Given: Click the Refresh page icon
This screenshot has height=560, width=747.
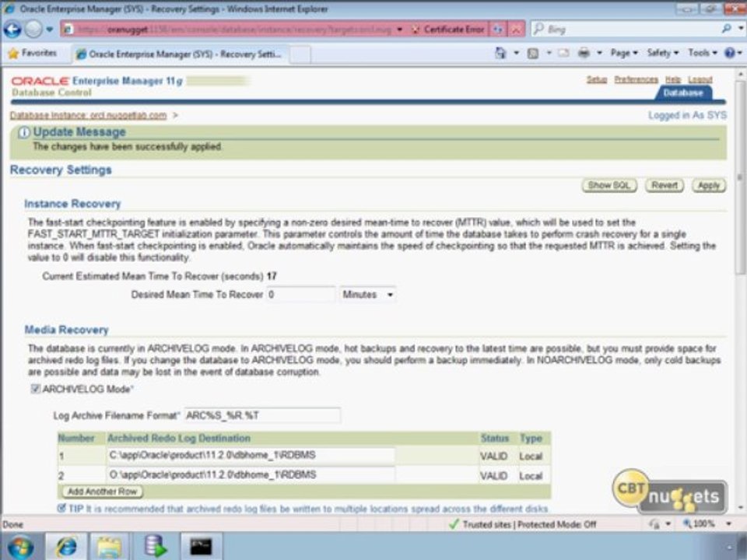Looking at the screenshot, I should (x=498, y=30).
